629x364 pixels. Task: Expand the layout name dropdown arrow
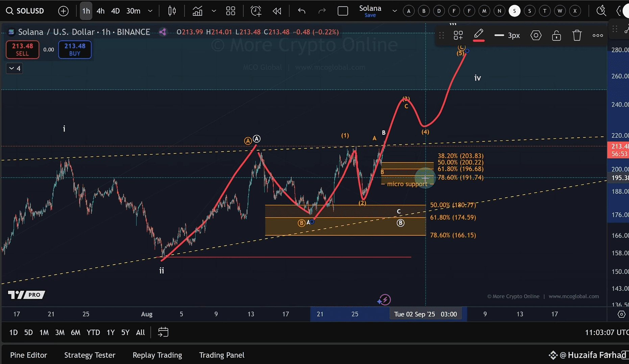(394, 11)
